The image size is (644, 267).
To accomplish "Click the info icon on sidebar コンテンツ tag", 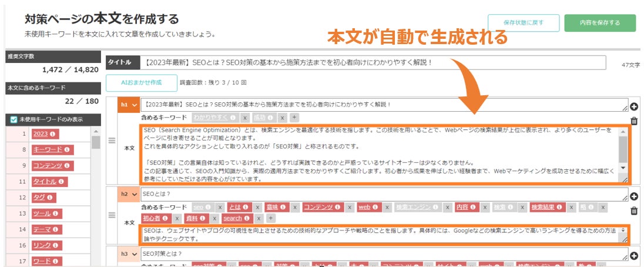I will (66, 165).
